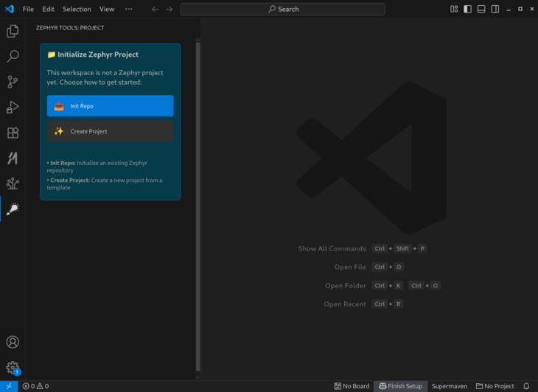
Task: Expand the overflow menu ellipsis
Action: click(x=129, y=10)
